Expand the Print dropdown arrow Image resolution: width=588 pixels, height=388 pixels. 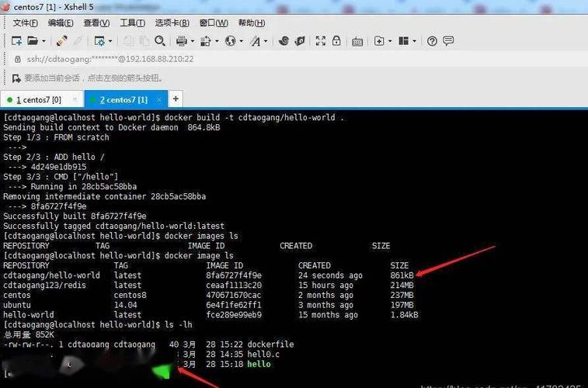click(193, 41)
